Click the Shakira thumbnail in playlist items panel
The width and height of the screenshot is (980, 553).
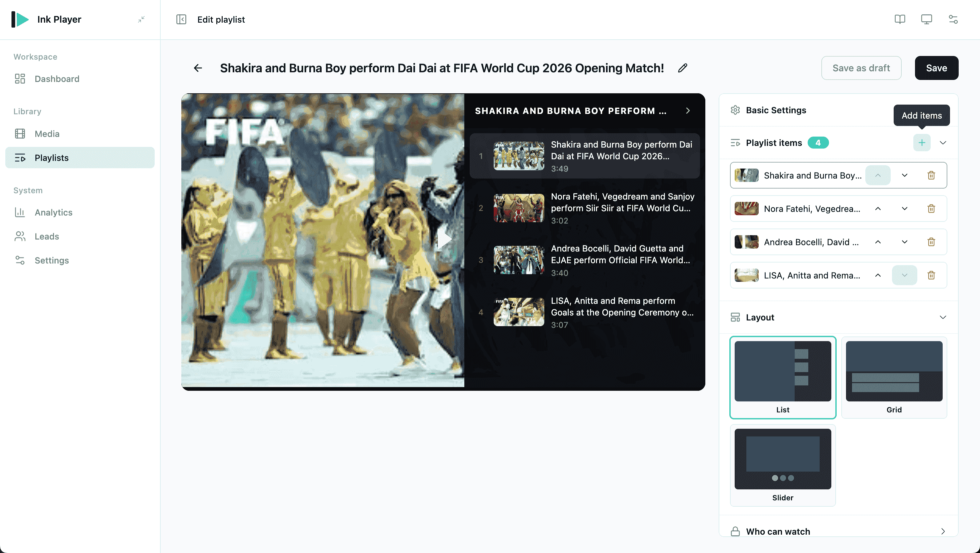click(746, 175)
